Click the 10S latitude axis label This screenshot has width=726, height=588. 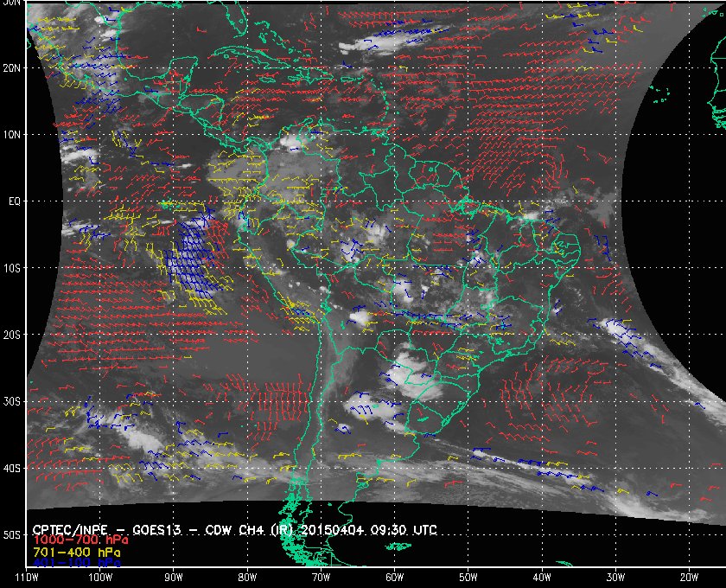coord(12,268)
